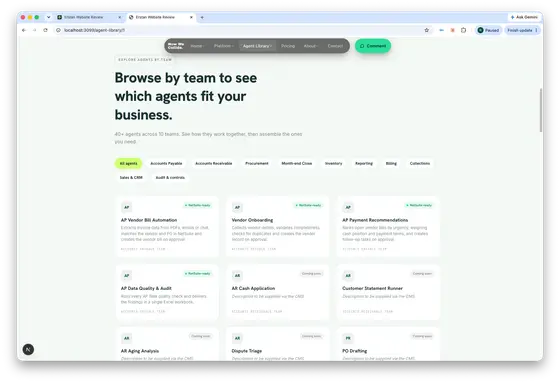Open site information icon beside the URL
This screenshot has height=383, width=560.
58,30
